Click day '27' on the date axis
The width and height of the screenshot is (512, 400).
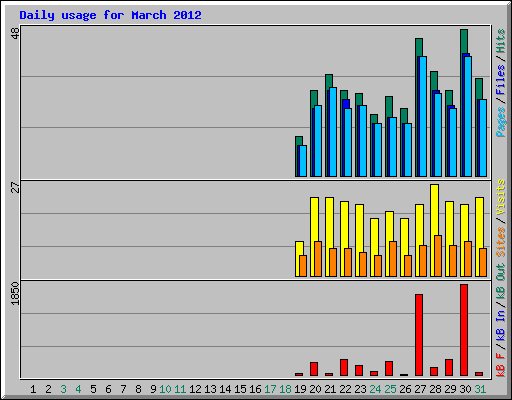click(x=420, y=389)
